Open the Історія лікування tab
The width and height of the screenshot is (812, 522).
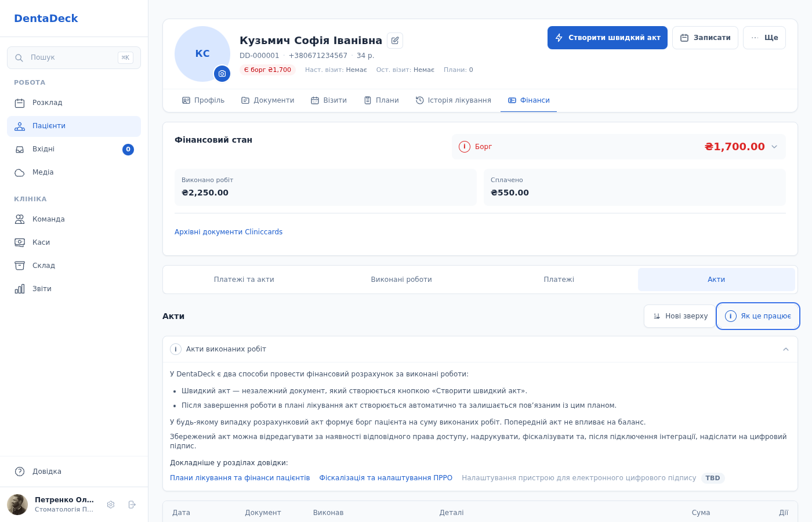(453, 100)
